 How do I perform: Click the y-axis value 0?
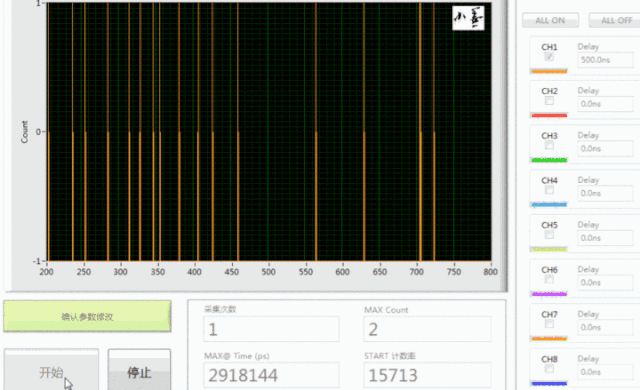[x=38, y=132]
